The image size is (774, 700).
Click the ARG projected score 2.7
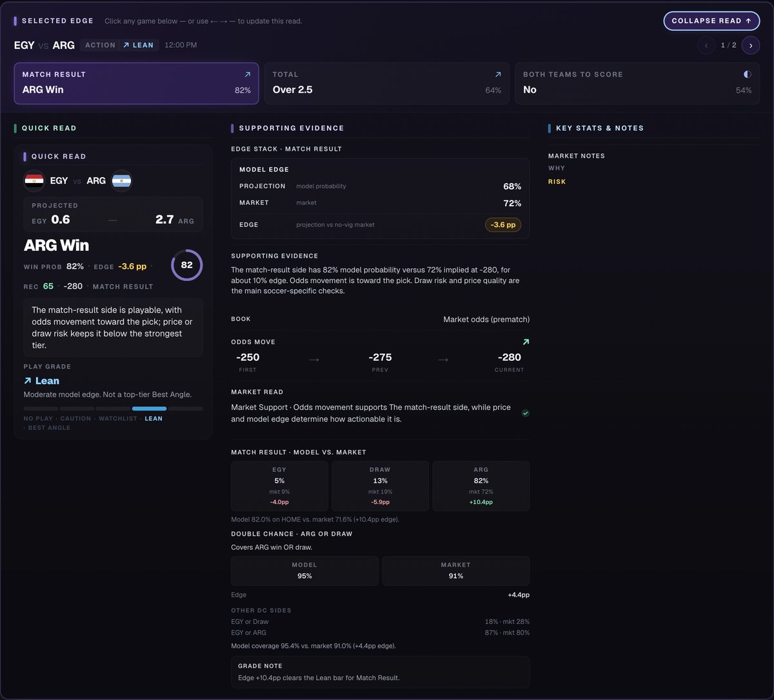(x=164, y=220)
